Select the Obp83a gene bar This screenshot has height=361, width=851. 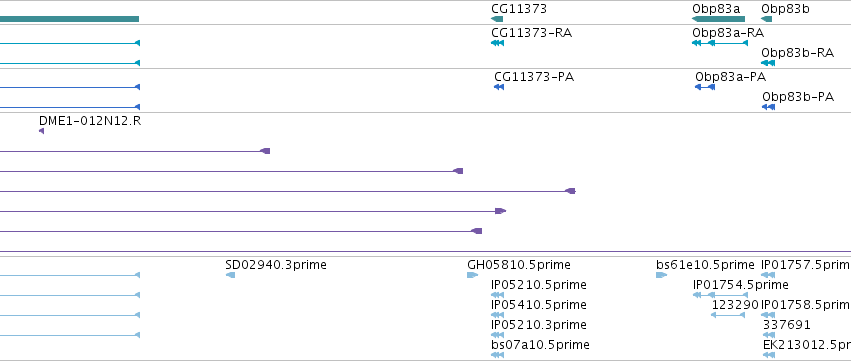719,19
